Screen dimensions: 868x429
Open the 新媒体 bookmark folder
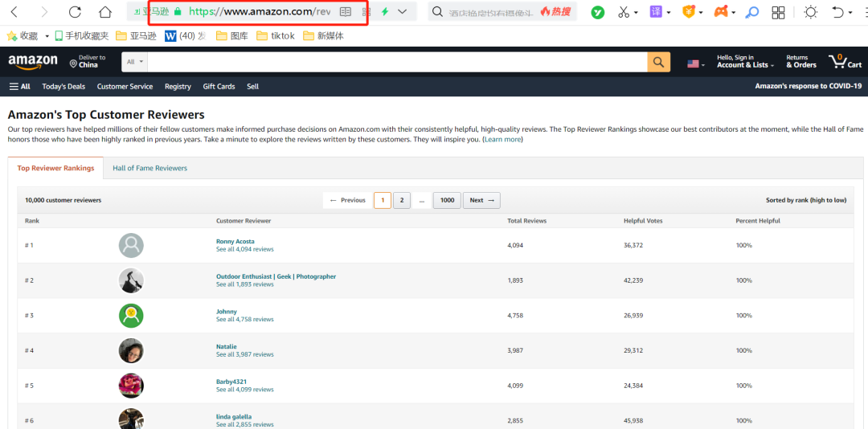323,36
